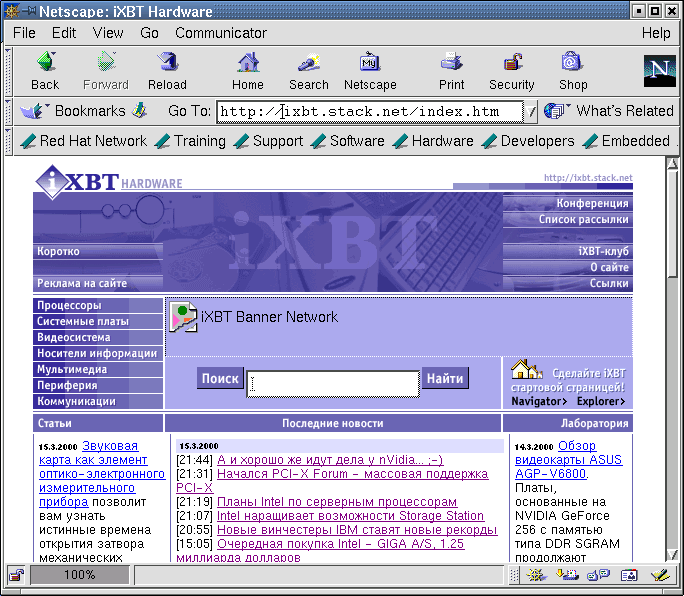Click the Go To URL address field
The height and width of the screenshot is (596, 684).
(370, 112)
